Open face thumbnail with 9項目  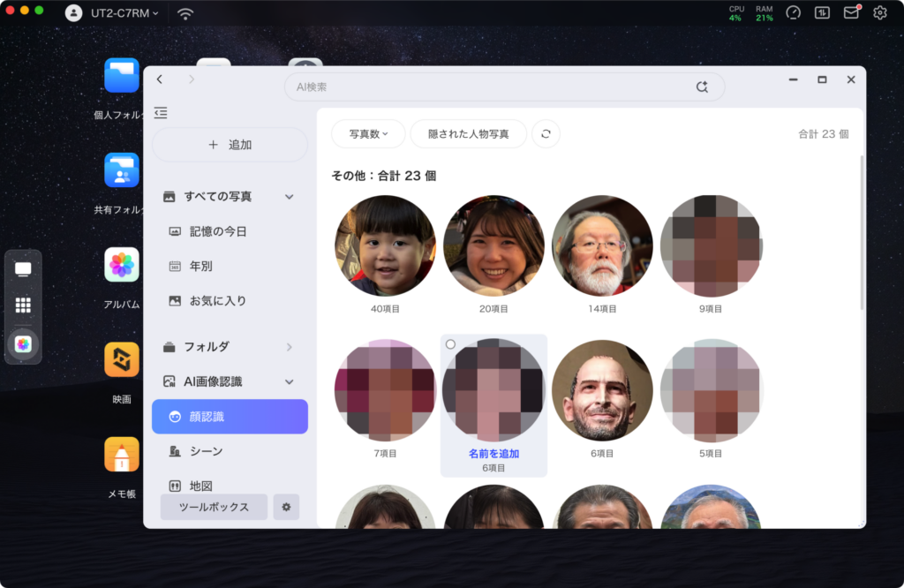coord(711,246)
